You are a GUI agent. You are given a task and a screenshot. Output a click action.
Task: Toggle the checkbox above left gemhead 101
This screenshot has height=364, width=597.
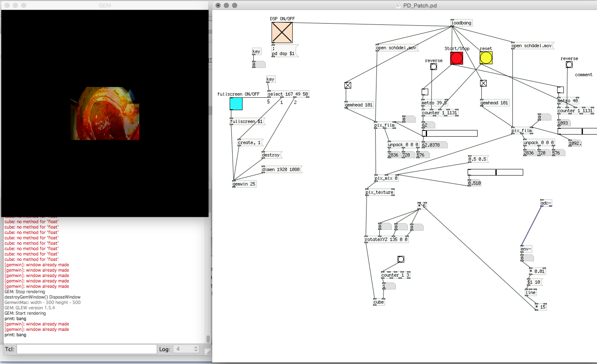(x=348, y=85)
